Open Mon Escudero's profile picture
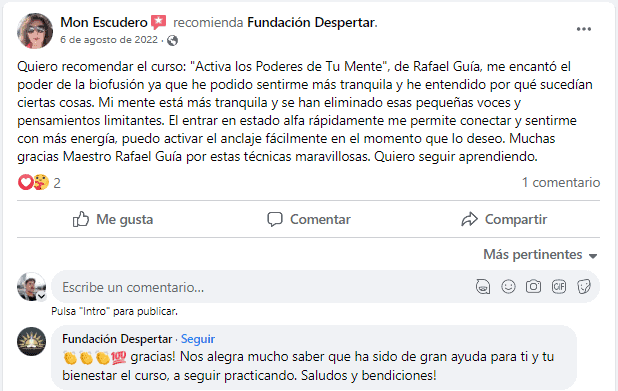 35,30
